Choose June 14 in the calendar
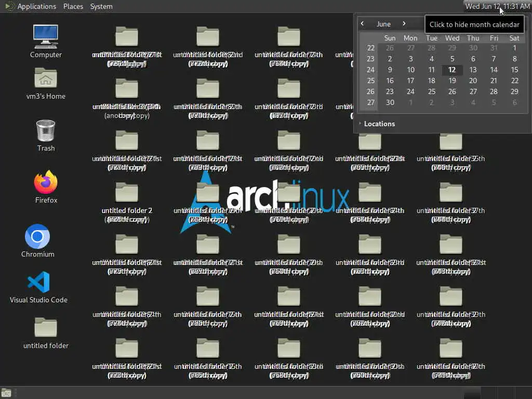532x399 pixels. [494, 70]
